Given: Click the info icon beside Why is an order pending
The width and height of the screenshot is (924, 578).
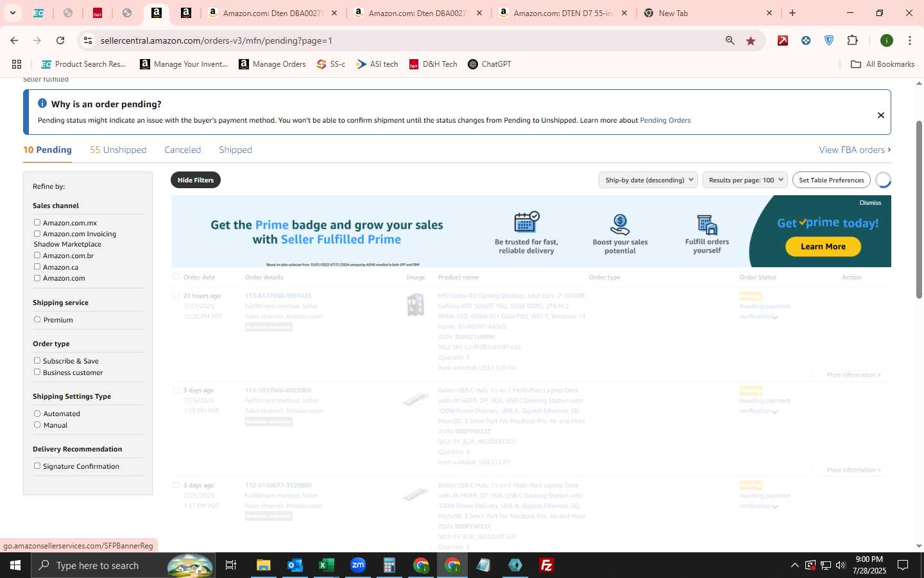Looking at the screenshot, I should (x=42, y=103).
